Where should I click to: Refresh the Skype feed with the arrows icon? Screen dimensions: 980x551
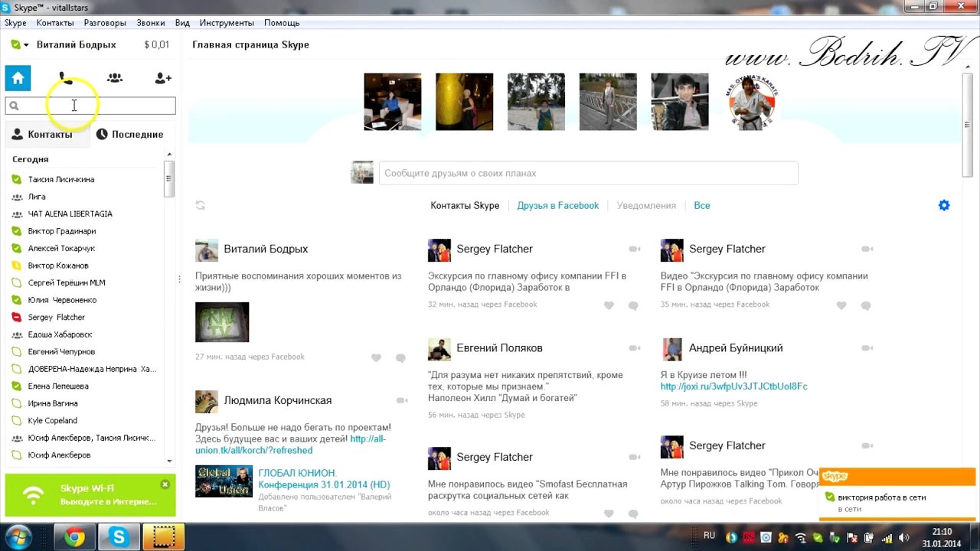click(x=201, y=205)
